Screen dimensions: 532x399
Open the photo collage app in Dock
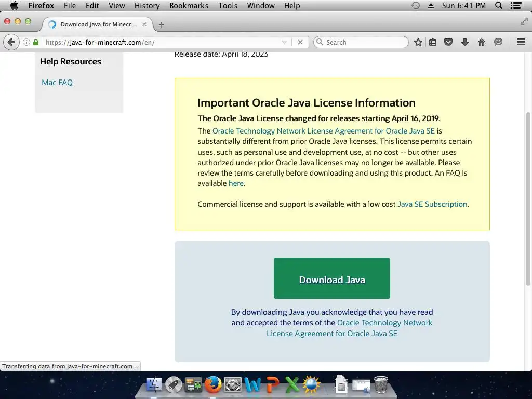[x=193, y=385]
